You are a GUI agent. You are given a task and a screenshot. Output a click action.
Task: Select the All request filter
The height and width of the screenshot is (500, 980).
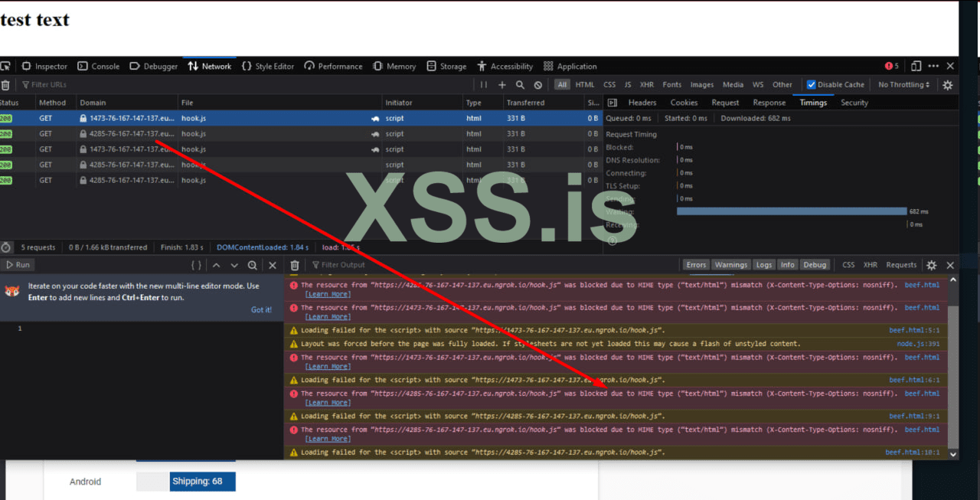[563, 85]
